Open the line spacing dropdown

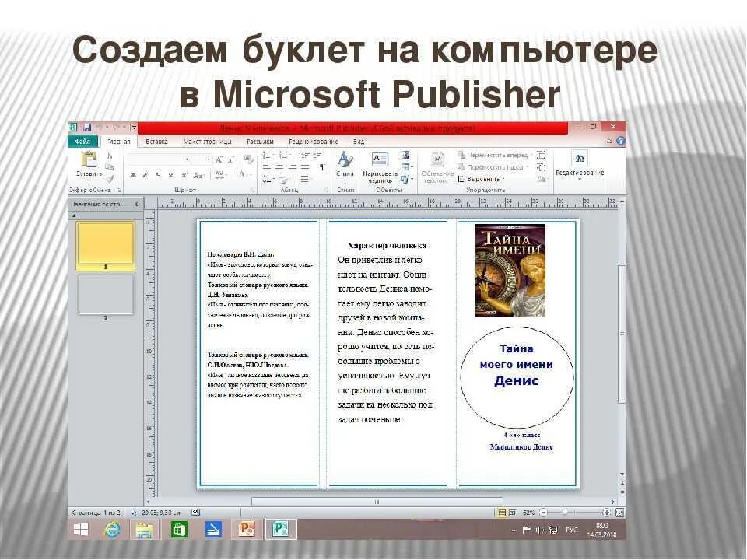click(268, 180)
